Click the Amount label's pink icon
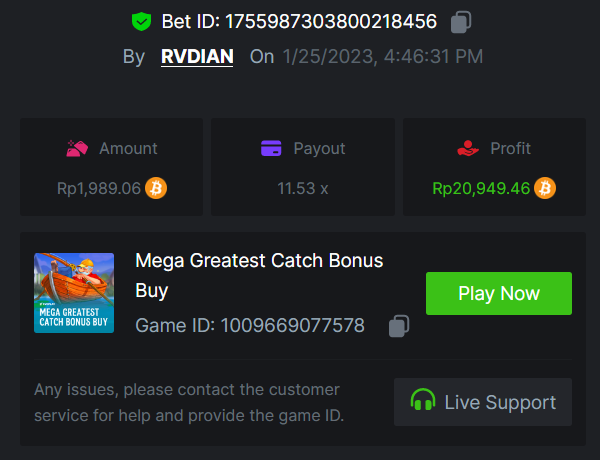The height and width of the screenshot is (460, 600). pyautogui.click(x=77, y=148)
